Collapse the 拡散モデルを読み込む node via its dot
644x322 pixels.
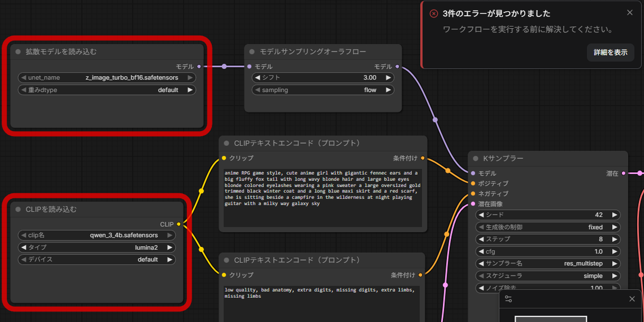coord(18,52)
